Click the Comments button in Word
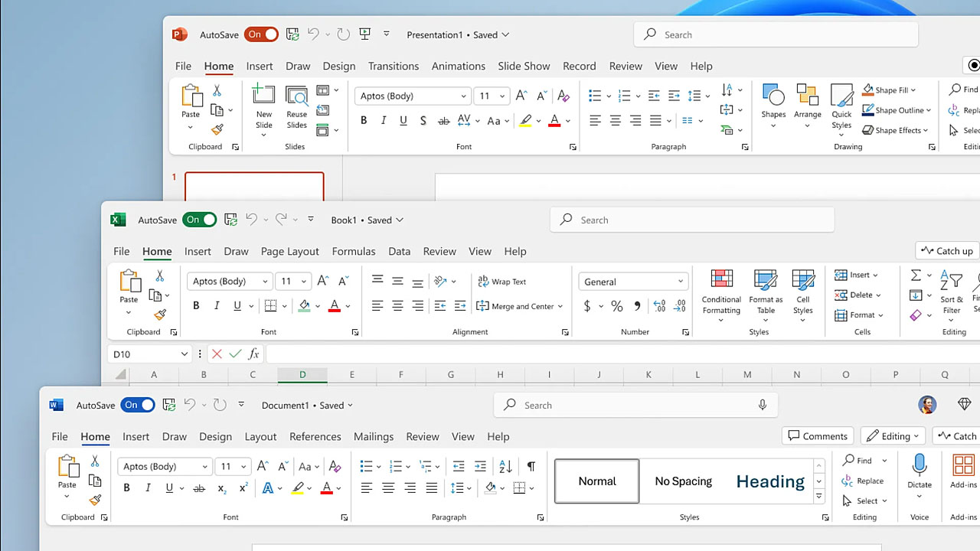Viewport: 980px width, 551px height. (818, 436)
